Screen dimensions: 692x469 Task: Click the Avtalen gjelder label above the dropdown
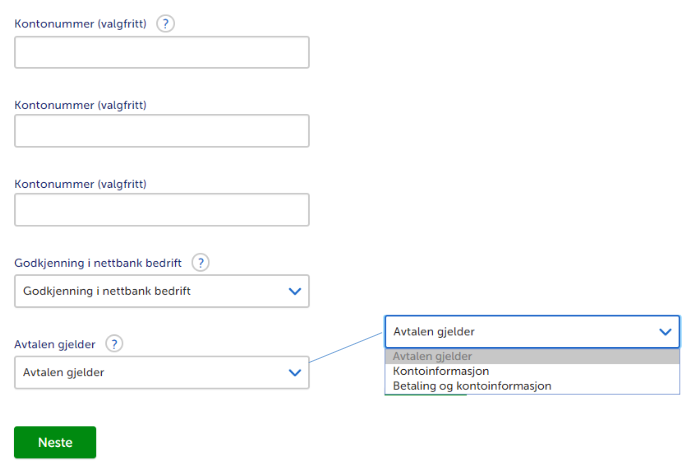(x=55, y=344)
